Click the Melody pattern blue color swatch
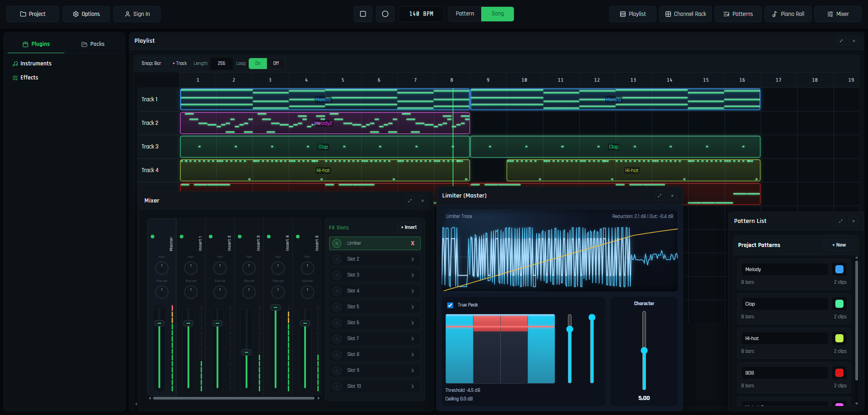868x415 pixels. point(839,269)
